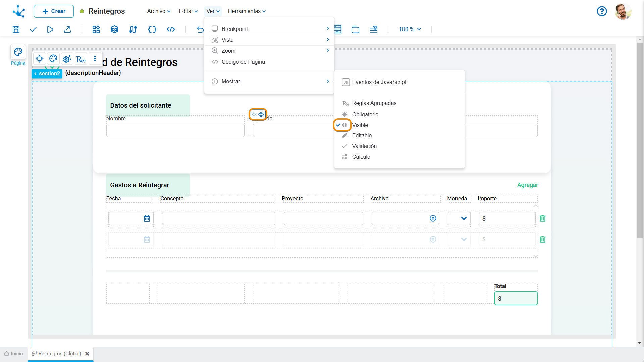Viewport: 644px width, 362px height.
Task: Select Código de Página menu entry
Action: click(x=269, y=62)
